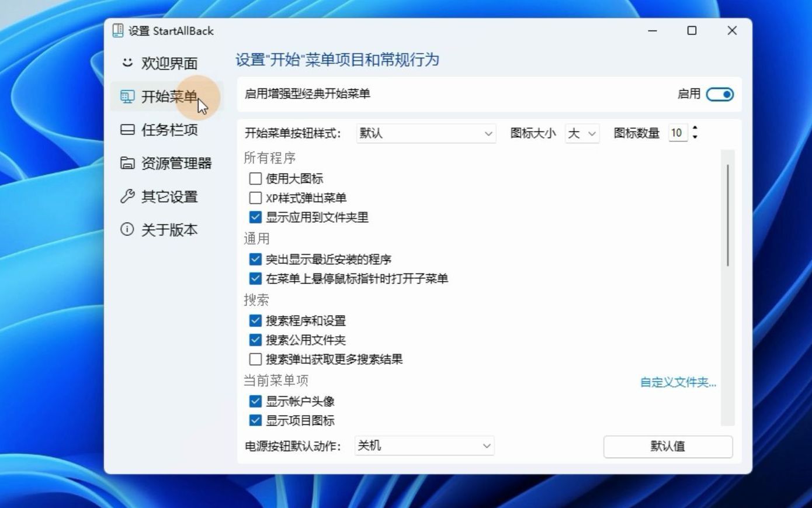The width and height of the screenshot is (812, 508).
Task: Click the 通用 section heading
Action: [256, 239]
